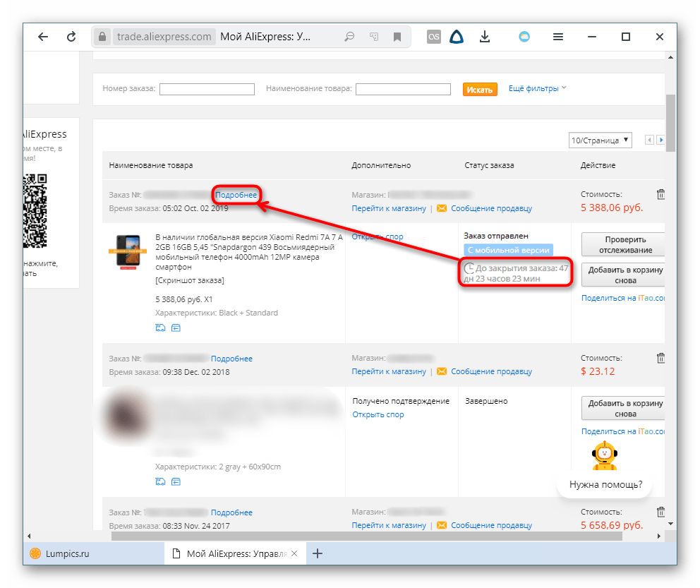The height and width of the screenshot is (588, 700).
Task: Click the envelope icon in Nov. 24 2017 order
Action: pos(442,525)
